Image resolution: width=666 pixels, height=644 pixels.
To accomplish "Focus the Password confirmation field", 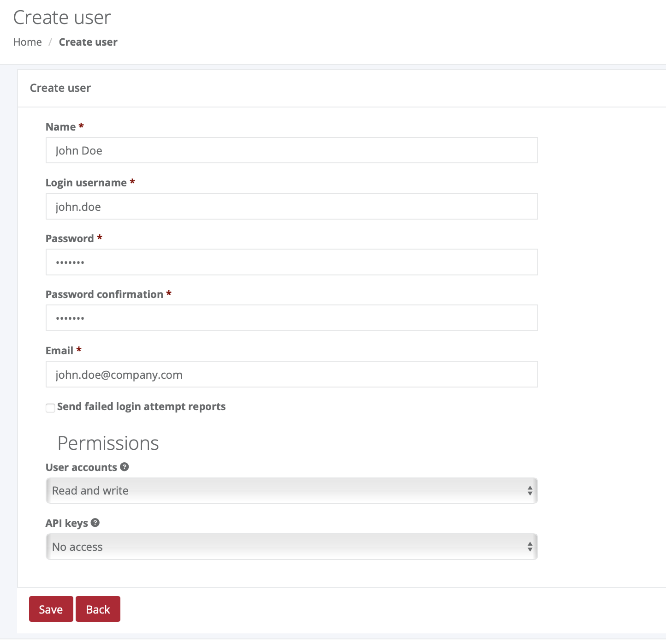I will [292, 318].
